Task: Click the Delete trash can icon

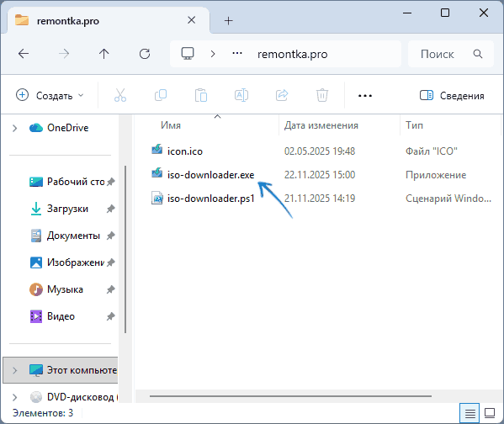Action: pyautogui.click(x=322, y=95)
